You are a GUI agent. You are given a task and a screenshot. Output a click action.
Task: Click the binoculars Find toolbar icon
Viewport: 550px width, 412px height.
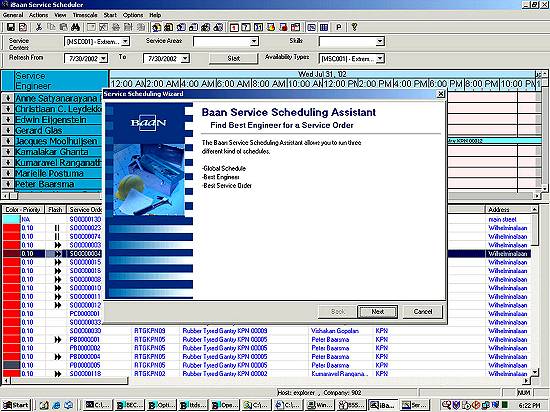76,27
